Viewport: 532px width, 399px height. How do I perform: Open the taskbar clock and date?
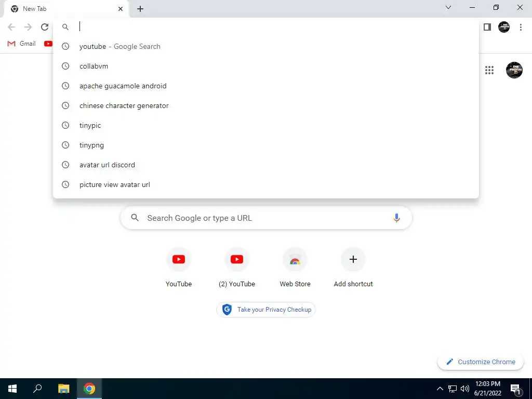(487, 389)
